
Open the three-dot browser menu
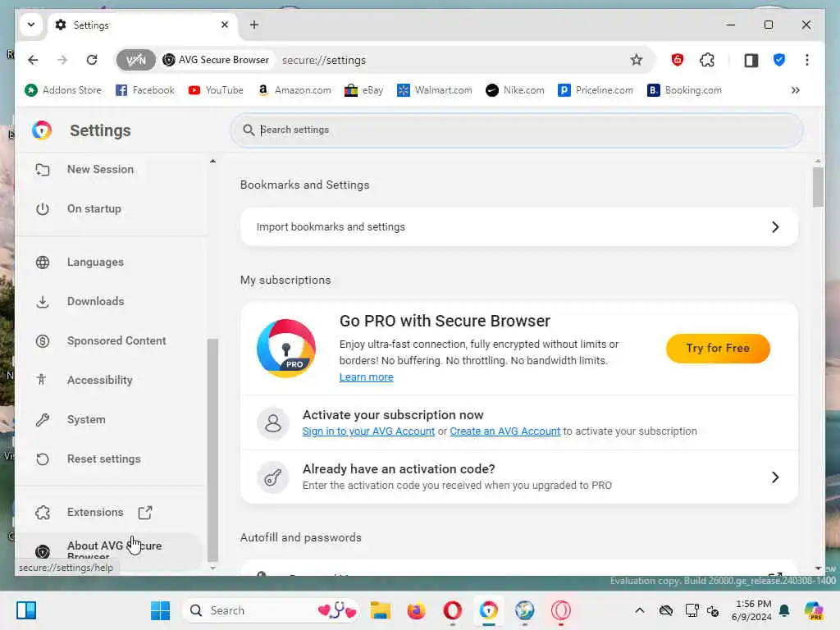coord(807,60)
